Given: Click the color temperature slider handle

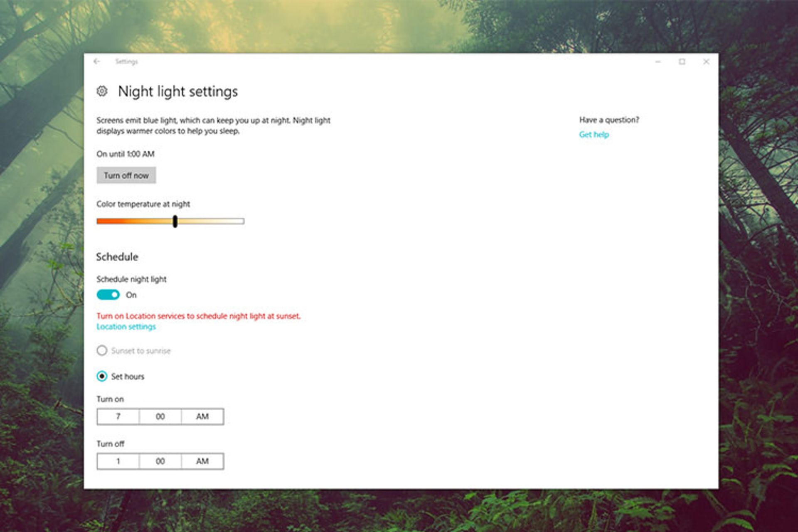Looking at the screenshot, I should point(175,221).
